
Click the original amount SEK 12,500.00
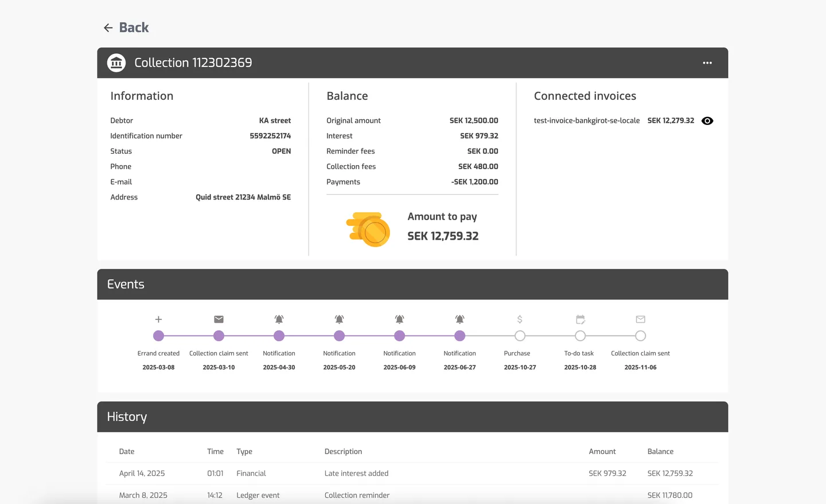(474, 120)
